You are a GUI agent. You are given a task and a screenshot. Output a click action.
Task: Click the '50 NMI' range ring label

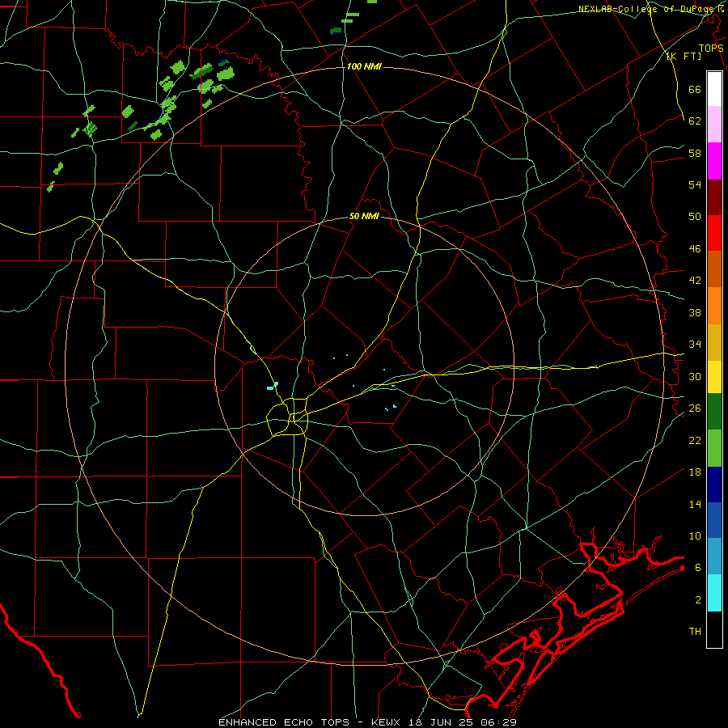coord(364,216)
